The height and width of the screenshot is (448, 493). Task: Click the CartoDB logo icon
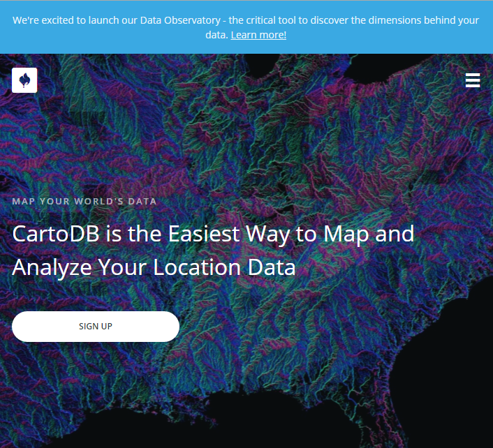[x=24, y=80]
